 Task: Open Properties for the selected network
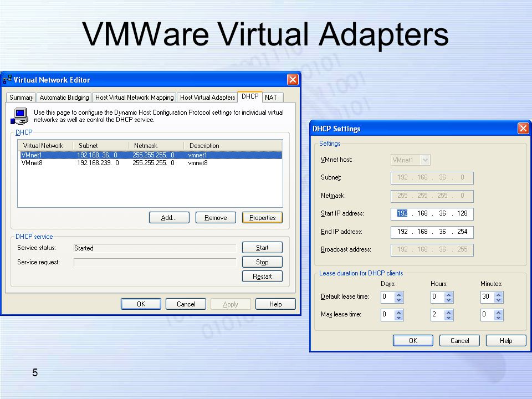click(262, 217)
